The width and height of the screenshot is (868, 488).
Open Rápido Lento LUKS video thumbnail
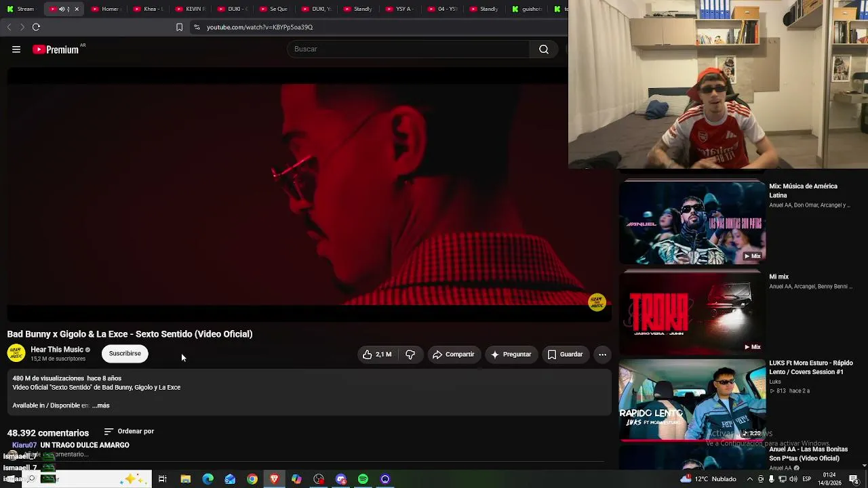pyautogui.click(x=692, y=400)
